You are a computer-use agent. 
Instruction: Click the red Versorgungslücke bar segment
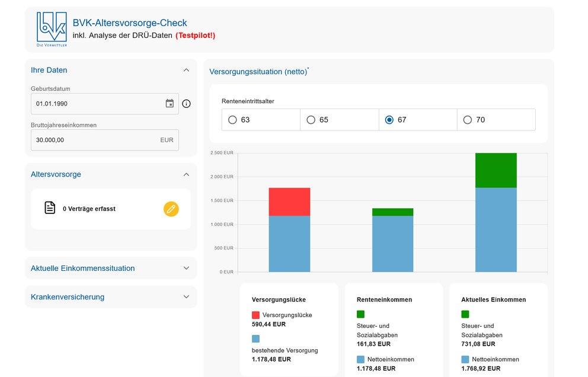coord(289,202)
